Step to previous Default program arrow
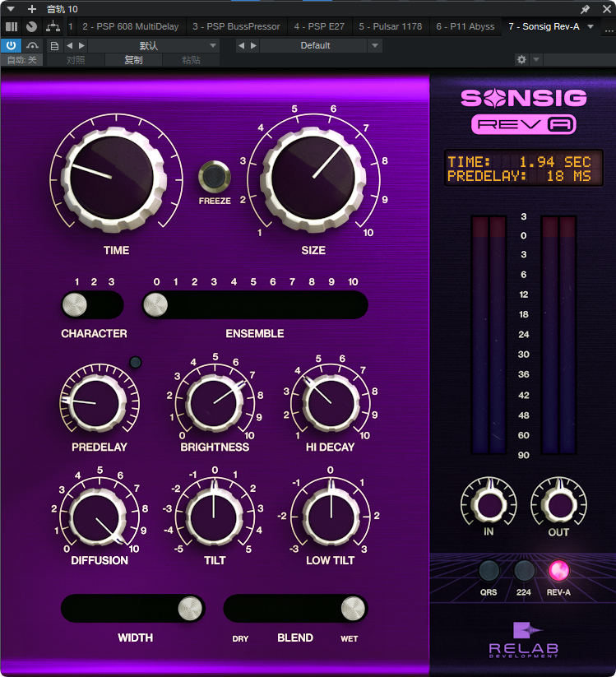616x677 pixels. click(241, 45)
